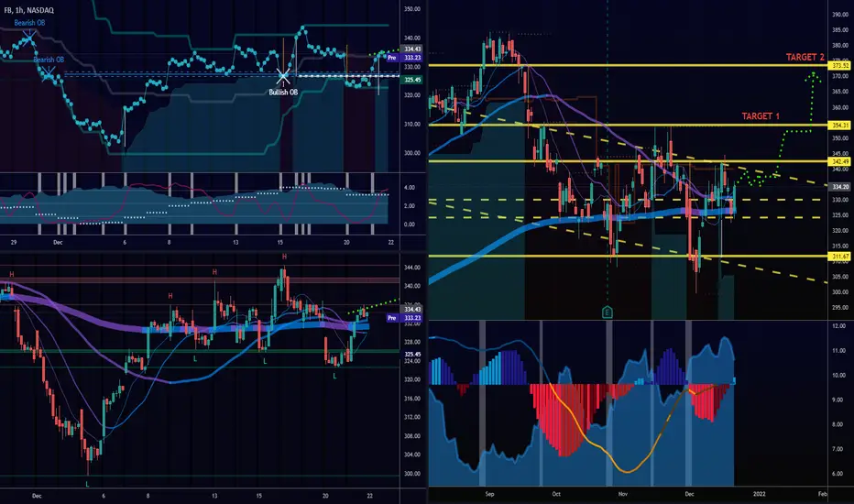Open the earnings E marker on daily chart

(x=608, y=312)
